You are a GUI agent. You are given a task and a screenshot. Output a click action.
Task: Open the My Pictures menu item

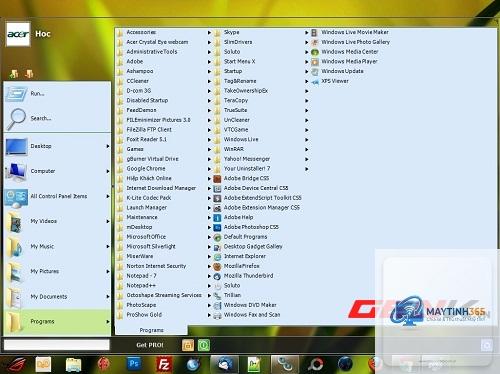(x=57, y=272)
